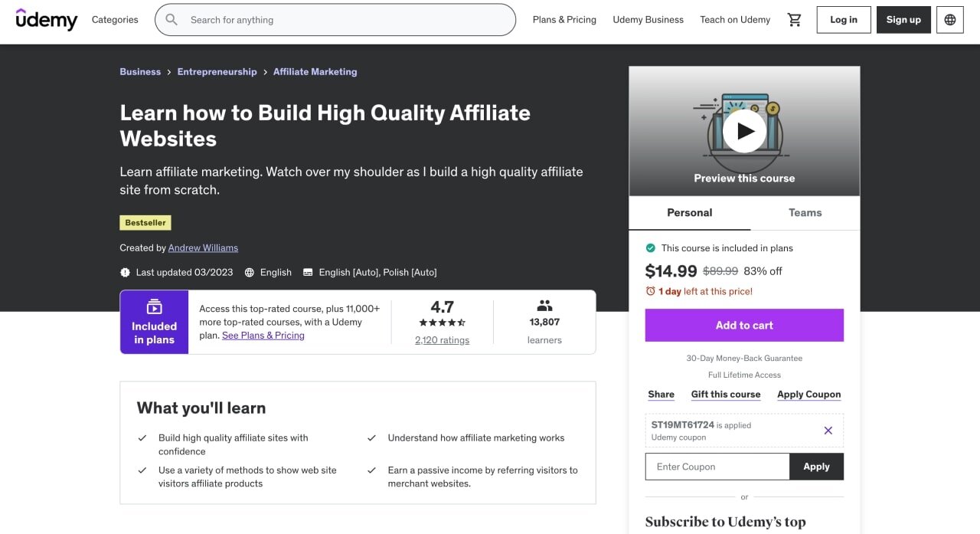Click the Sign up button
The height and width of the screenshot is (534, 980).
(x=903, y=20)
